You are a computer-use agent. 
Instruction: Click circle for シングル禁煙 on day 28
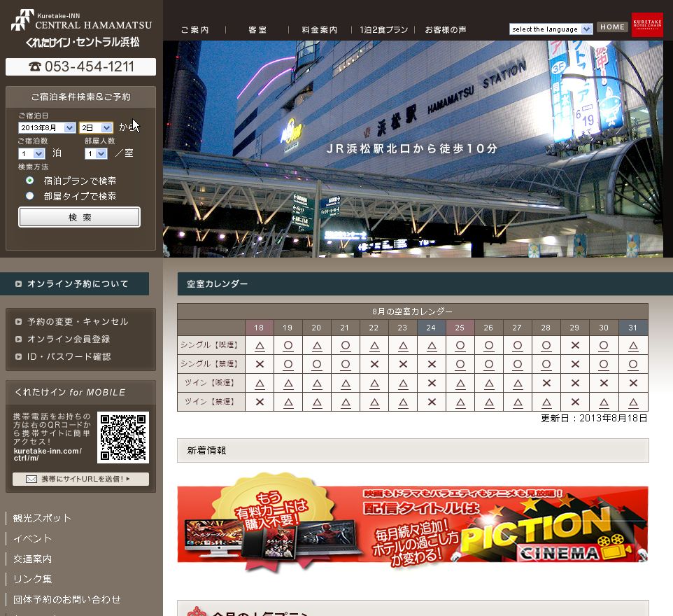tap(546, 365)
